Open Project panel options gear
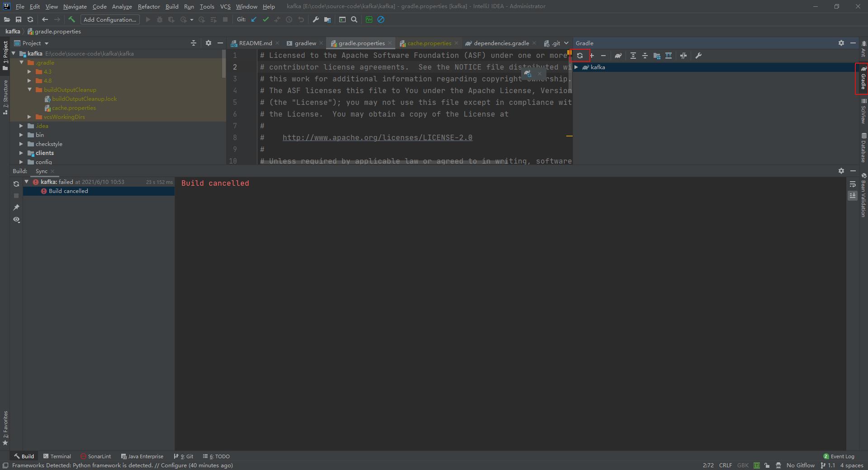The height and width of the screenshot is (470, 868). coord(209,43)
